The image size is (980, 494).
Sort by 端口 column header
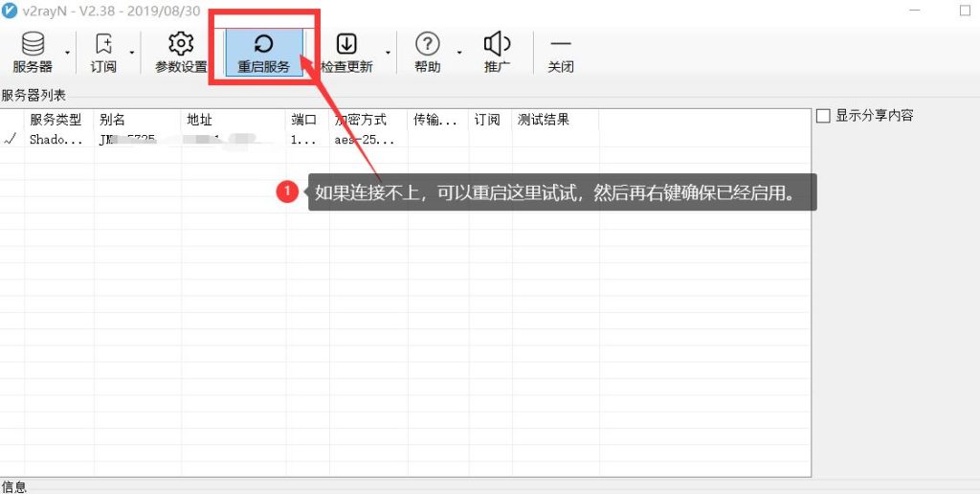tap(307, 120)
